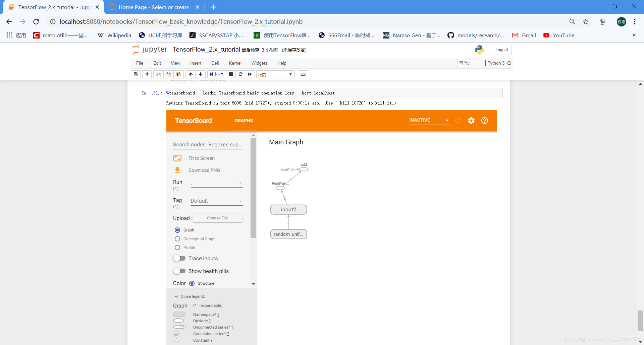Open TensorBoard help question mark
644x345 pixels.
point(485,121)
